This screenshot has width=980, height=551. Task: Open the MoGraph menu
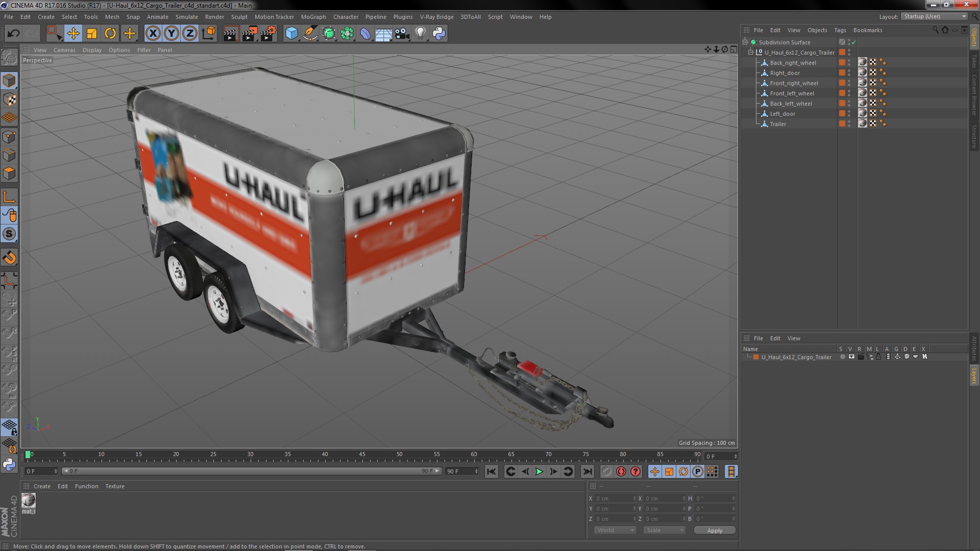tap(313, 17)
